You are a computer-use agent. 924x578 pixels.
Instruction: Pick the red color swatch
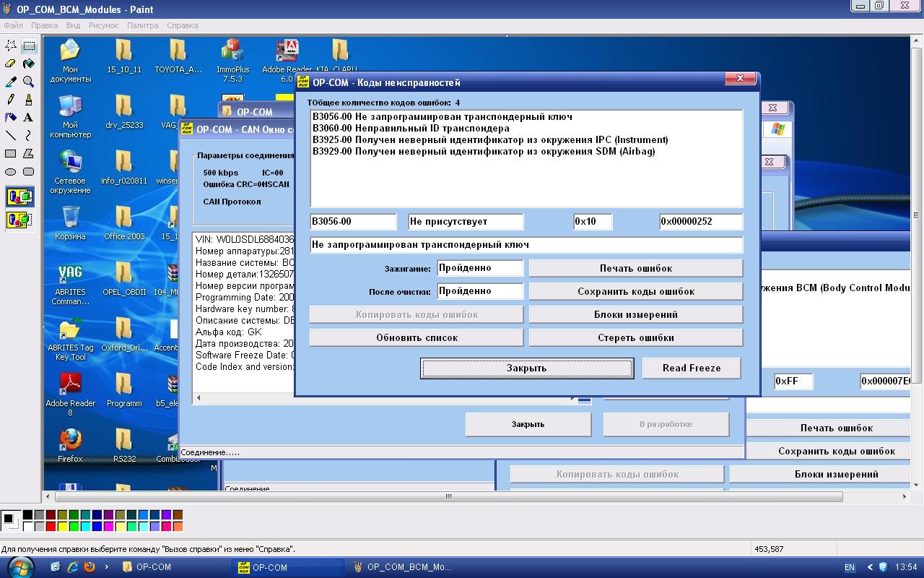click(51, 527)
